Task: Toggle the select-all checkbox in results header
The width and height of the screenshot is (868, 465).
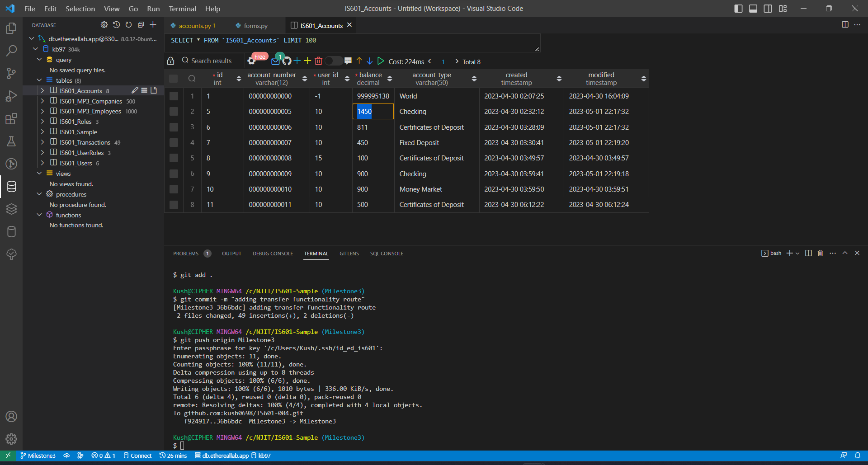Action: click(x=174, y=78)
